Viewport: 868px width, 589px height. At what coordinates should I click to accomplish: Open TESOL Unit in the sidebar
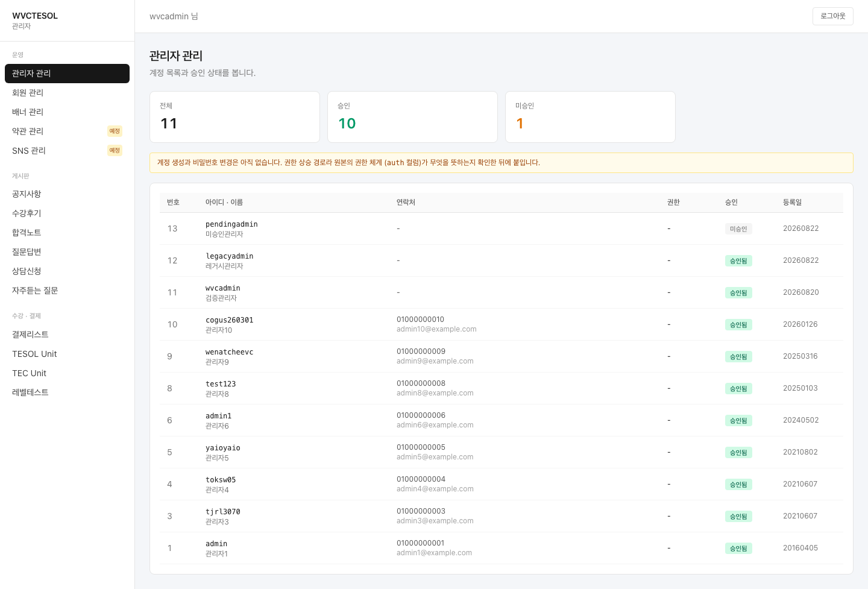[x=67, y=354]
